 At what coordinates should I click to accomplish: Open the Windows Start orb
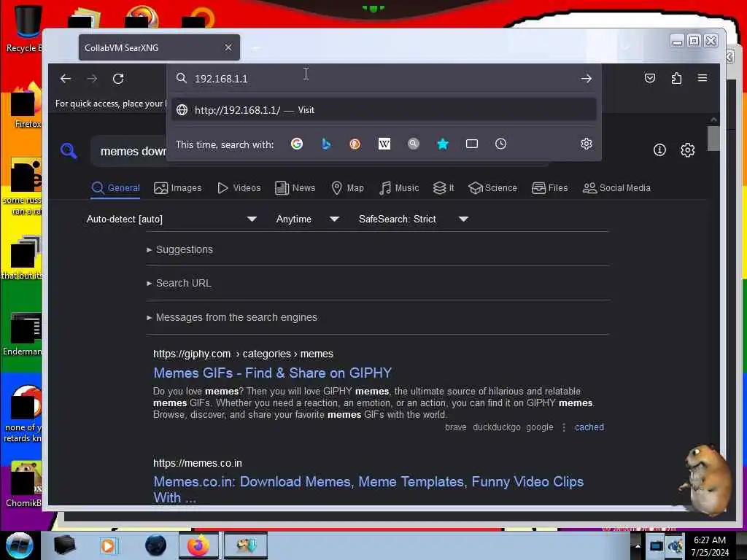(20, 545)
